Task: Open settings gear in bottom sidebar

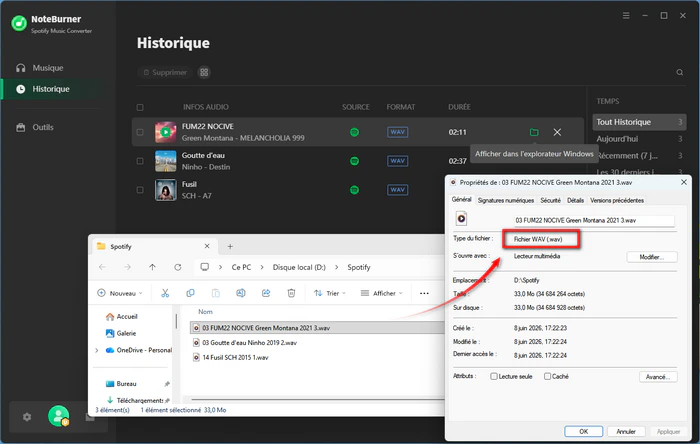Action: click(x=27, y=417)
